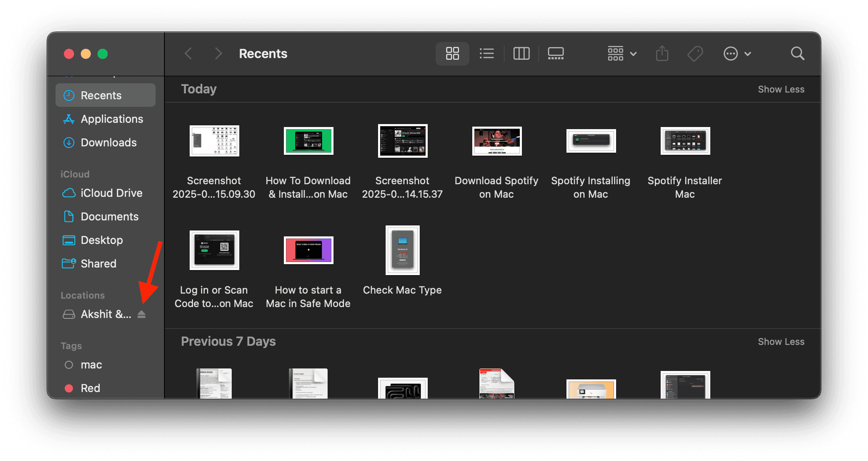Viewport: 868px width, 461px height.
Task: Click the Share toolbar icon
Action: [662, 53]
